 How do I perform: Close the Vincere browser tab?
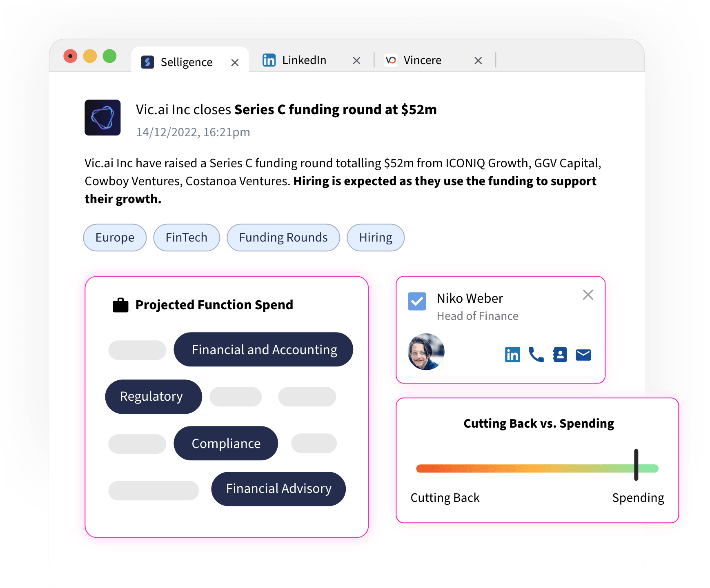478,60
